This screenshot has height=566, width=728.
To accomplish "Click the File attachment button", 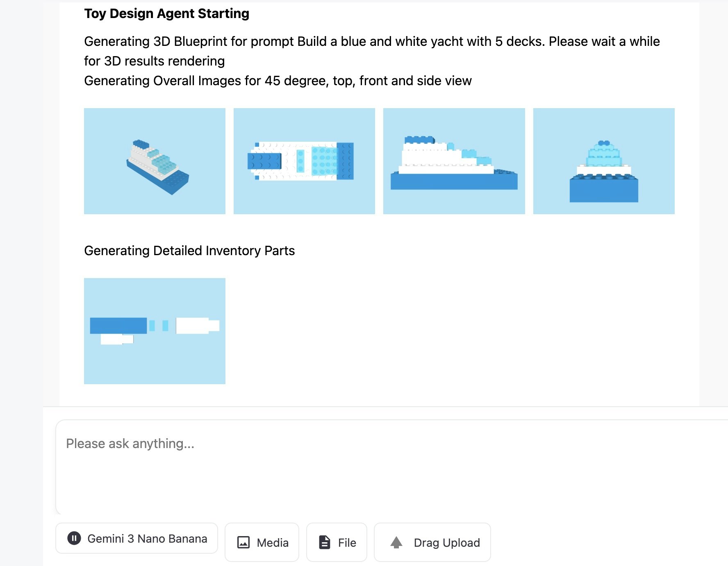I will point(337,542).
